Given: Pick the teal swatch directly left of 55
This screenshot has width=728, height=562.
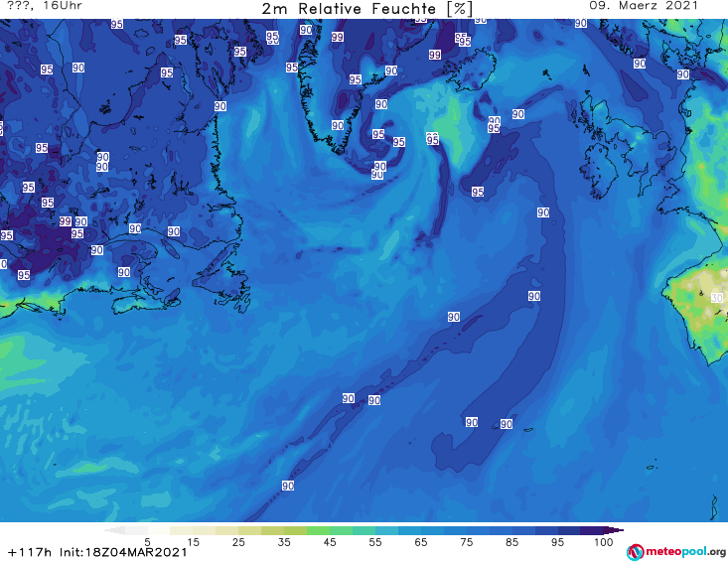Looking at the screenshot, I should pyautogui.click(x=364, y=530).
